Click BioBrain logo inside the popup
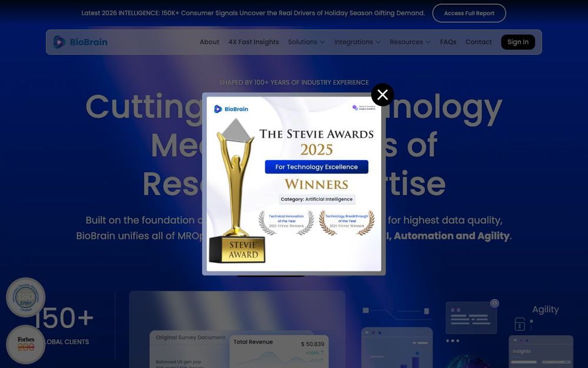The width and height of the screenshot is (588, 368). tap(231, 109)
